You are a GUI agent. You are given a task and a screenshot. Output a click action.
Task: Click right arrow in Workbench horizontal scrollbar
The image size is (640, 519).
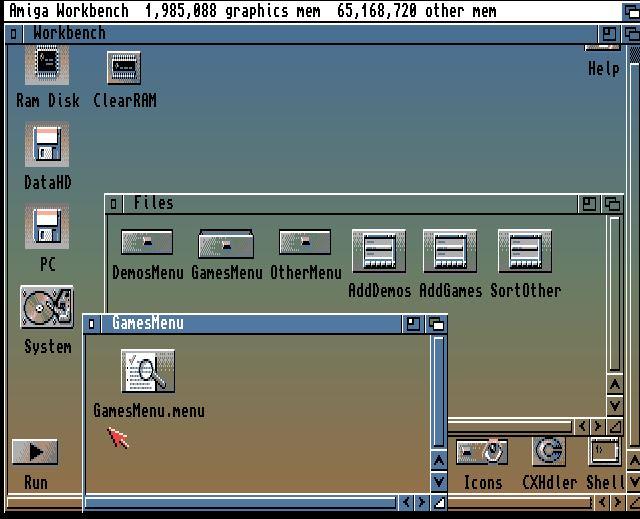pyautogui.click(x=618, y=502)
